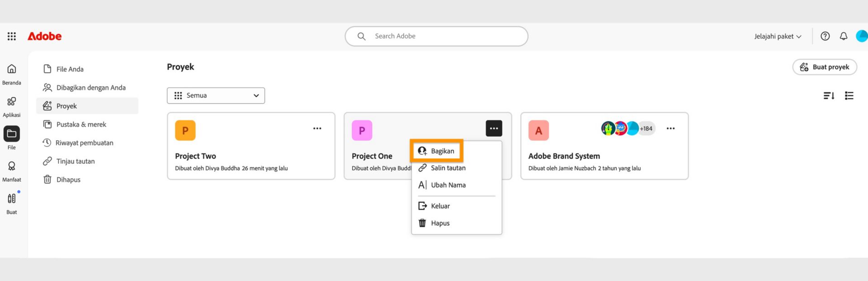868x281 pixels.
Task: Open the Adobe apps grid launcher
Action: [11, 36]
